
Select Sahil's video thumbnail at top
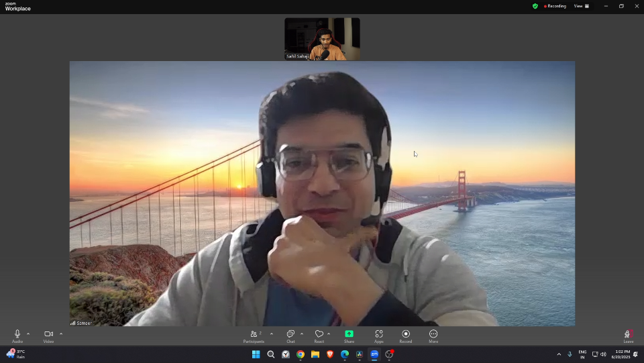tap(322, 39)
